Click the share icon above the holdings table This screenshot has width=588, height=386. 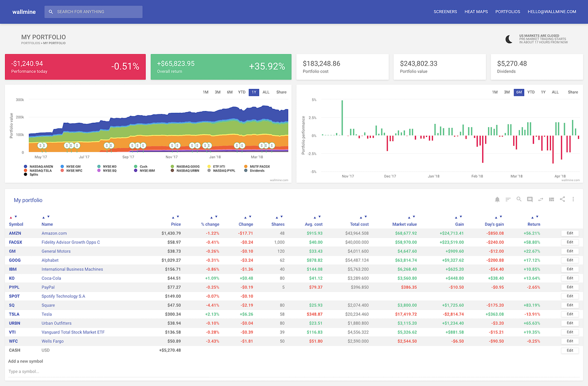coord(562,199)
